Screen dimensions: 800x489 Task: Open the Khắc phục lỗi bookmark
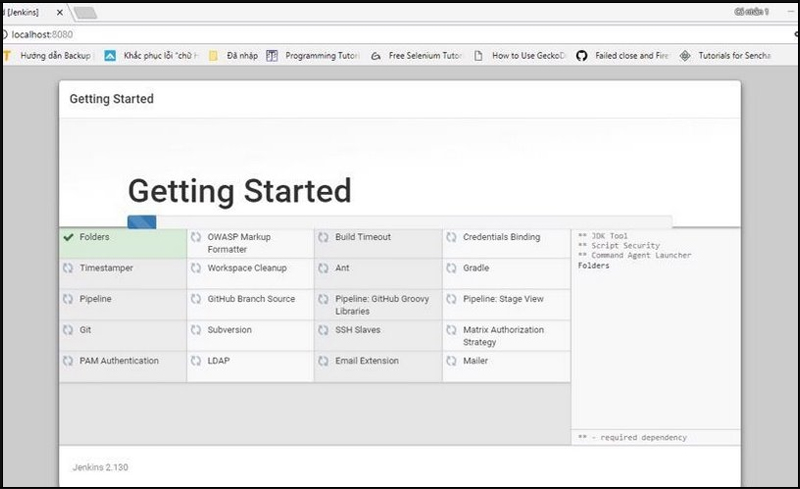[x=152, y=56]
